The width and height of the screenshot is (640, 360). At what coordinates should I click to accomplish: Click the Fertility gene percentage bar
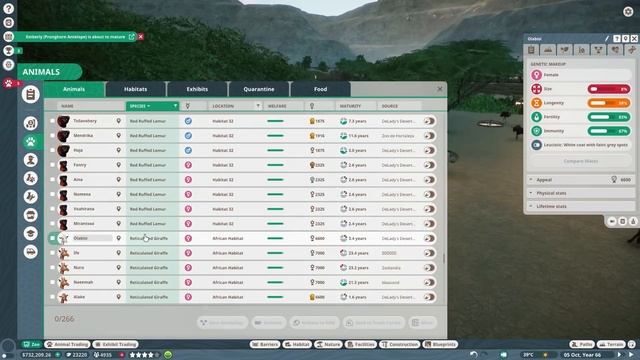[609, 117]
